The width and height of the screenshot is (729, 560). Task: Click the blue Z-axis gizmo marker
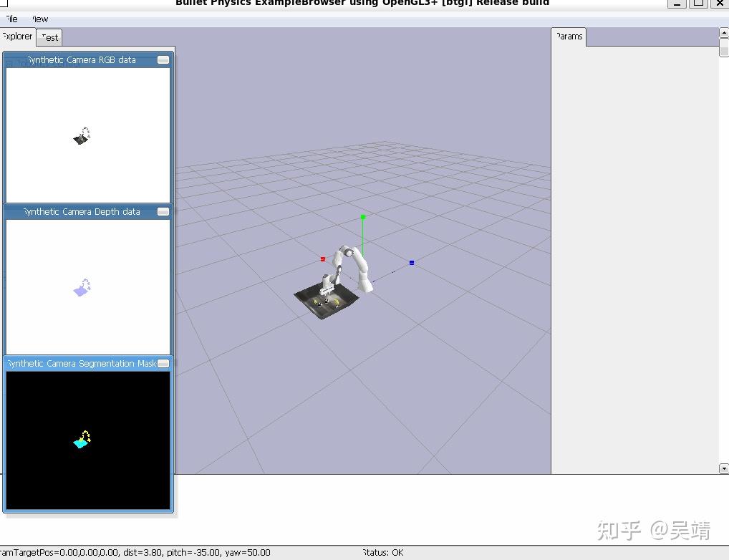411,262
